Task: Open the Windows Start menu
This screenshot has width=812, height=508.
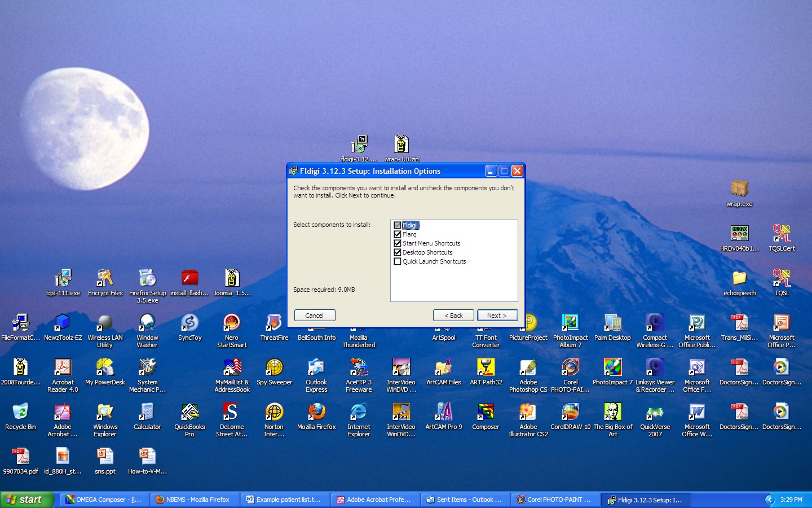Action: 27,500
